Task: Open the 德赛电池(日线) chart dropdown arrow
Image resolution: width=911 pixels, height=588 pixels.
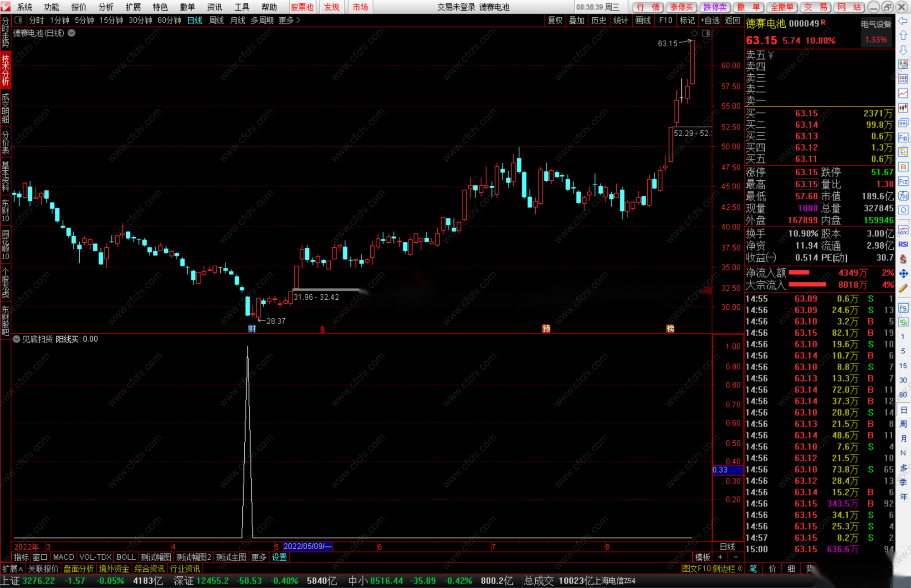Action: (72, 33)
